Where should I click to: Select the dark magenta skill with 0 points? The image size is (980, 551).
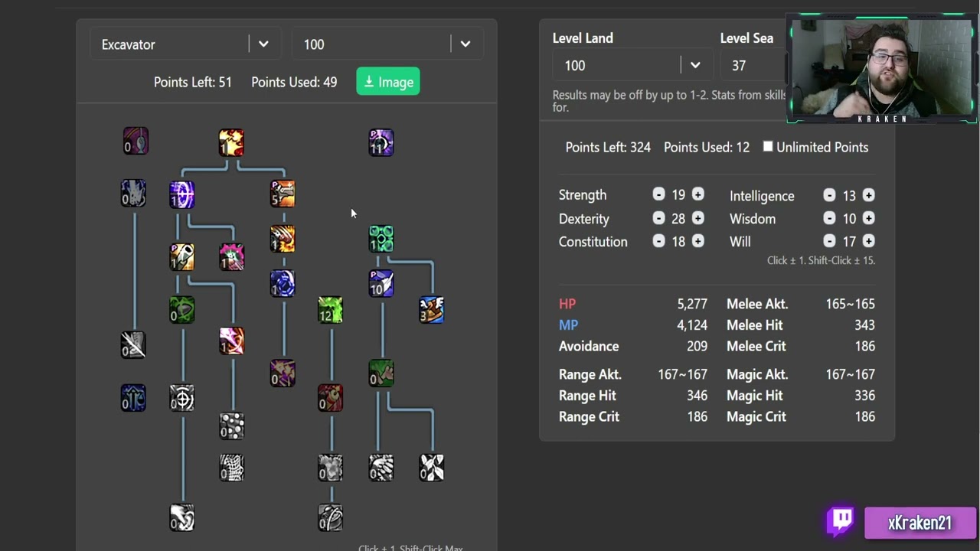[136, 141]
